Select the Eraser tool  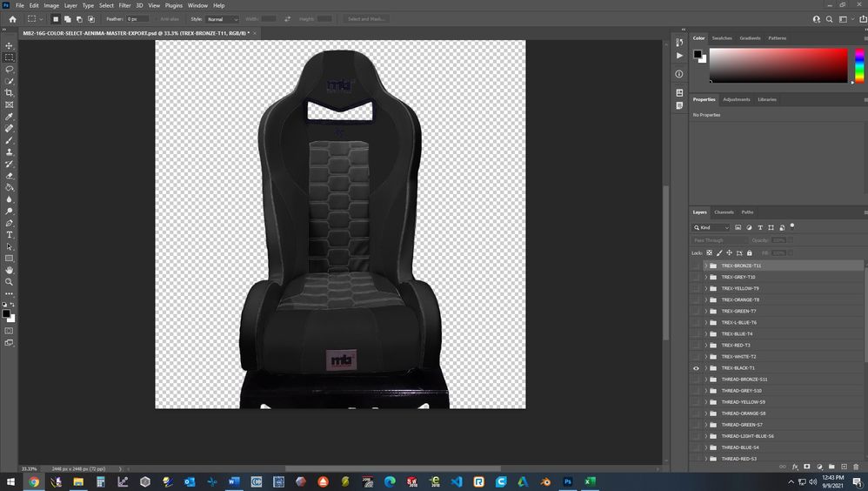point(9,176)
